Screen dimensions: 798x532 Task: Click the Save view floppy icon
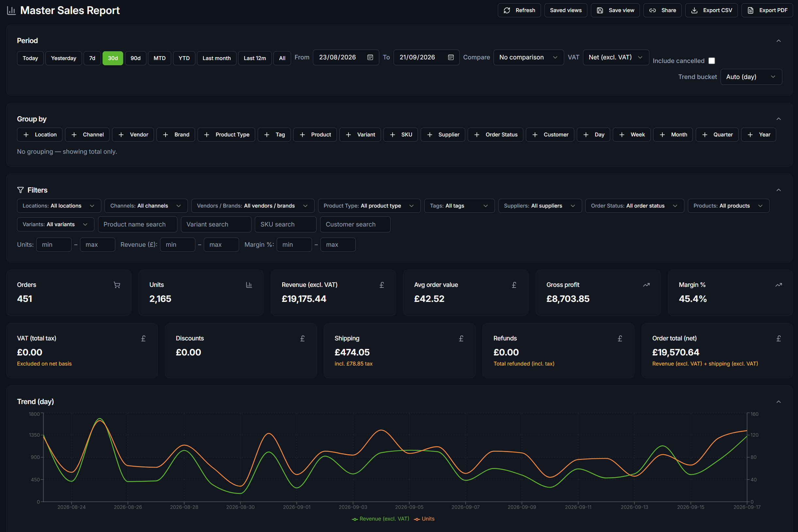(x=600, y=10)
